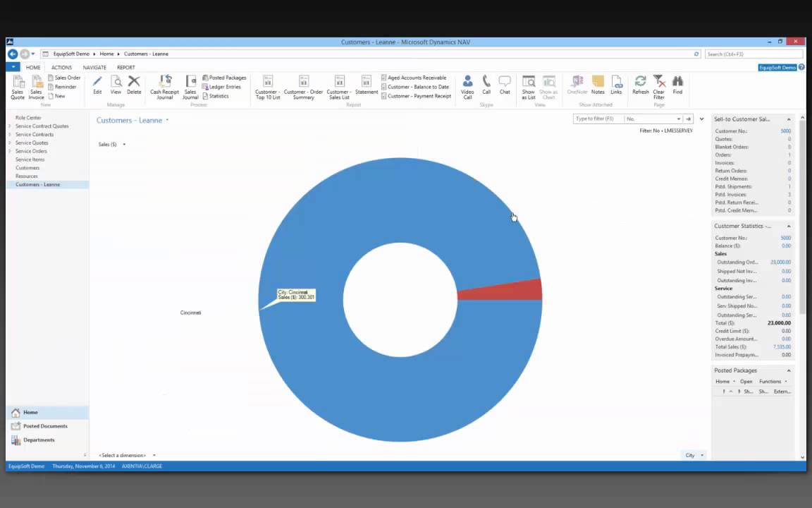Screen dimensions: 812x508
Task: Select Service Orders in navigation pane
Action: coord(31,151)
